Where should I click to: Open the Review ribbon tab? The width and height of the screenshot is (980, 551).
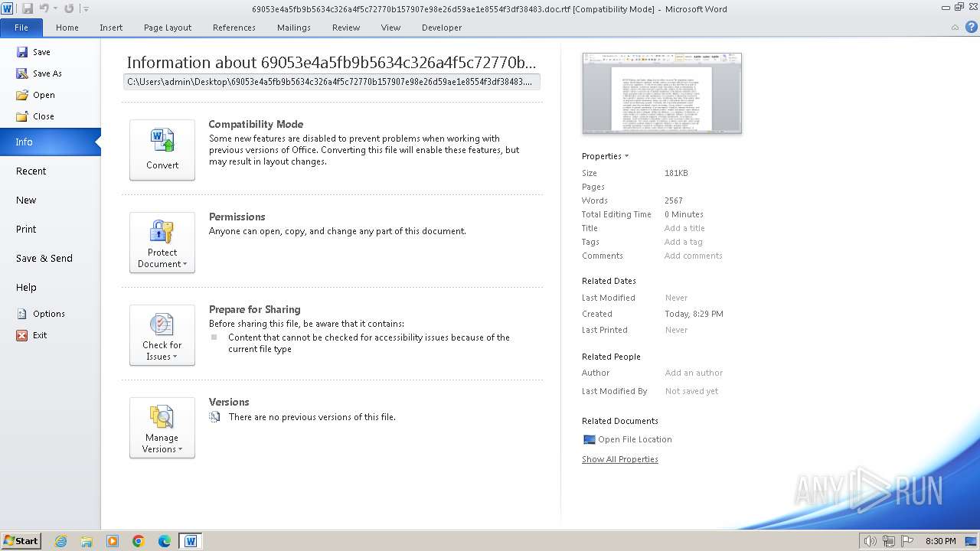click(346, 28)
